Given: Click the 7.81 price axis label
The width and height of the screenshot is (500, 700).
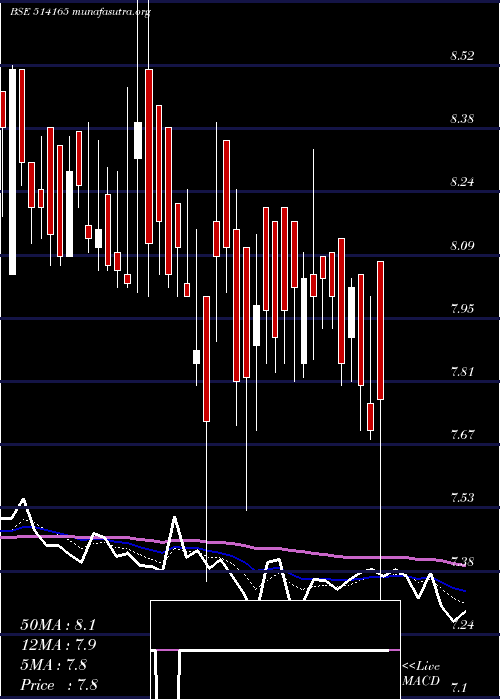Looking at the screenshot, I should click(462, 371).
